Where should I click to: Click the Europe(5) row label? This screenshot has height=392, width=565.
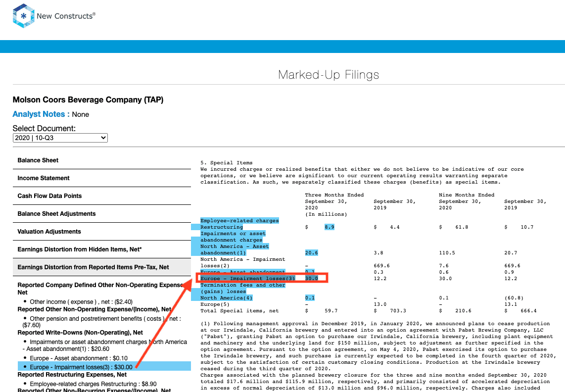(x=215, y=304)
